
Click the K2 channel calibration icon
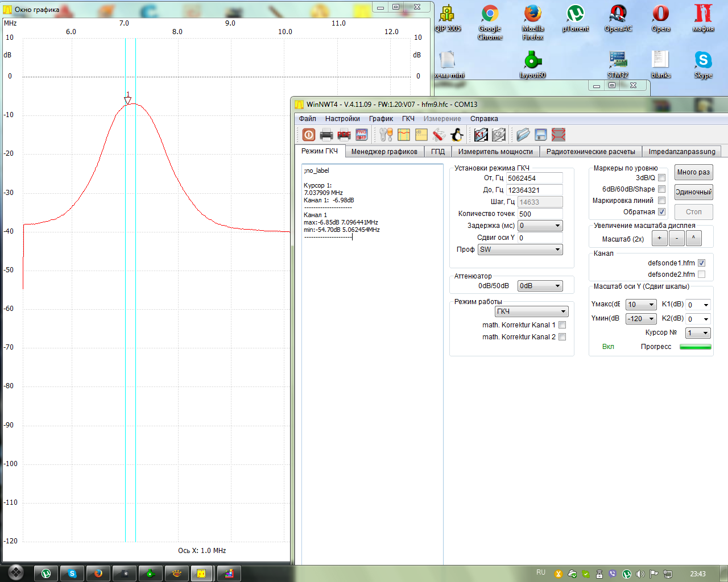tap(499, 135)
